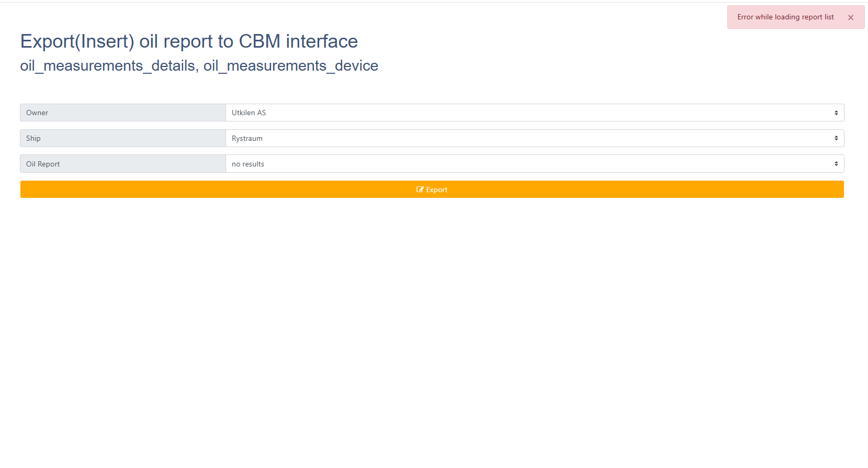The image size is (868, 468).
Task: Click 'Export(Insert)' in the page title
Action: point(77,41)
